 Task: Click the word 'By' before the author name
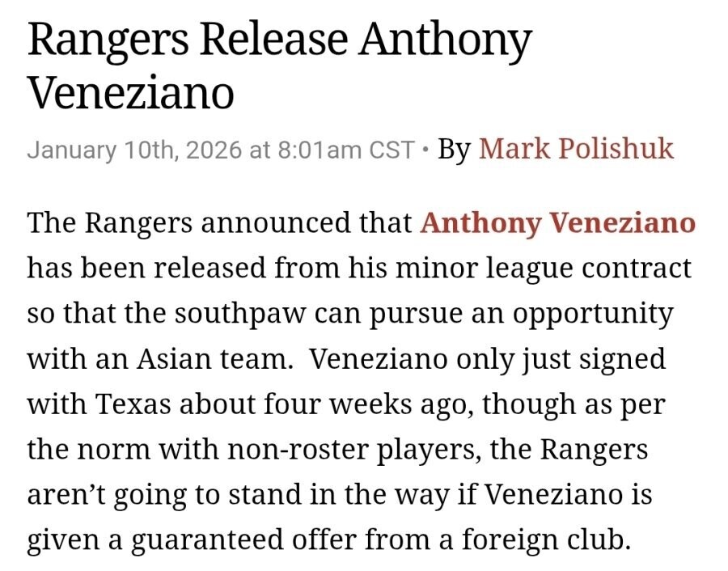tap(455, 150)
